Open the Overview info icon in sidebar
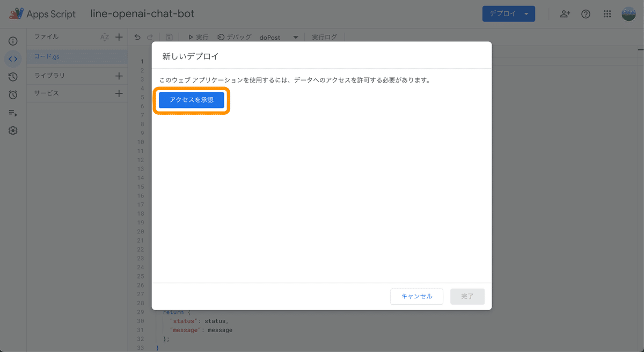644x352 pixels. tap(13, 41)
